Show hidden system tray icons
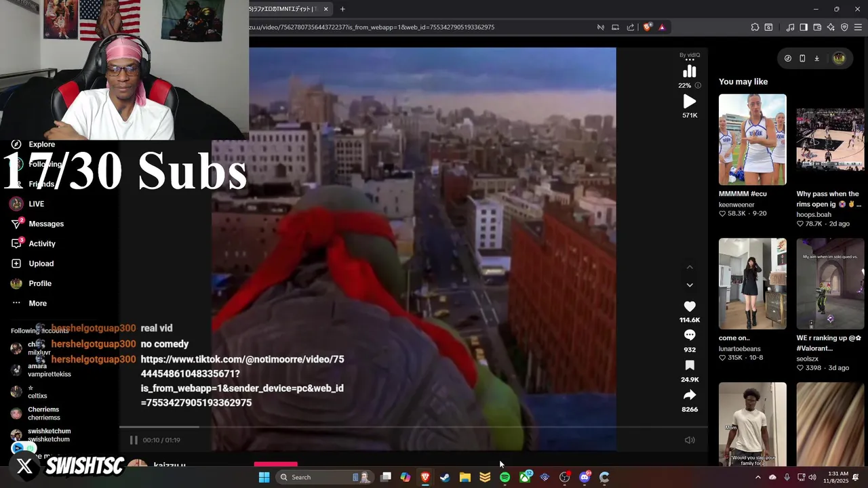The image size is (868, 488). (757, 477)
